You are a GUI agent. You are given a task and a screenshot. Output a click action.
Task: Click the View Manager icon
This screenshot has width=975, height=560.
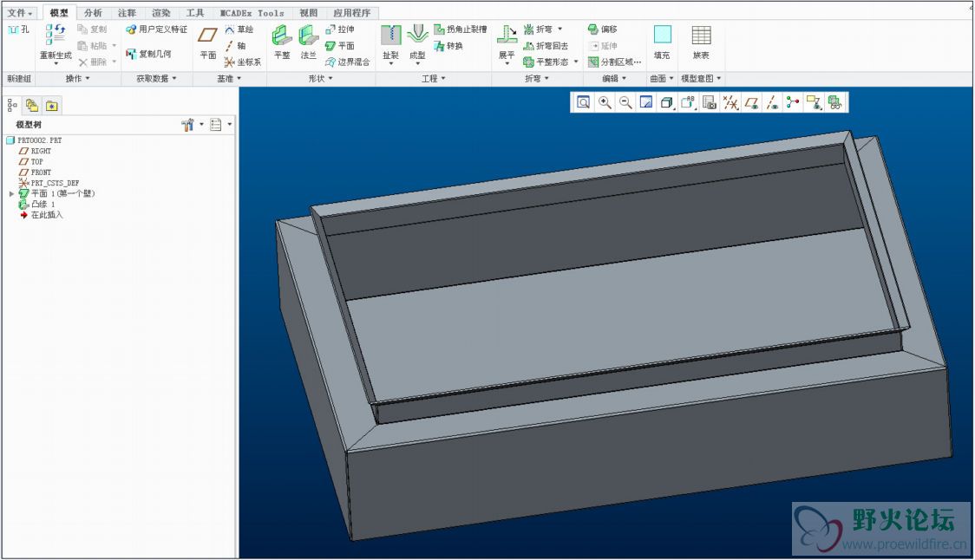(709, 102)
